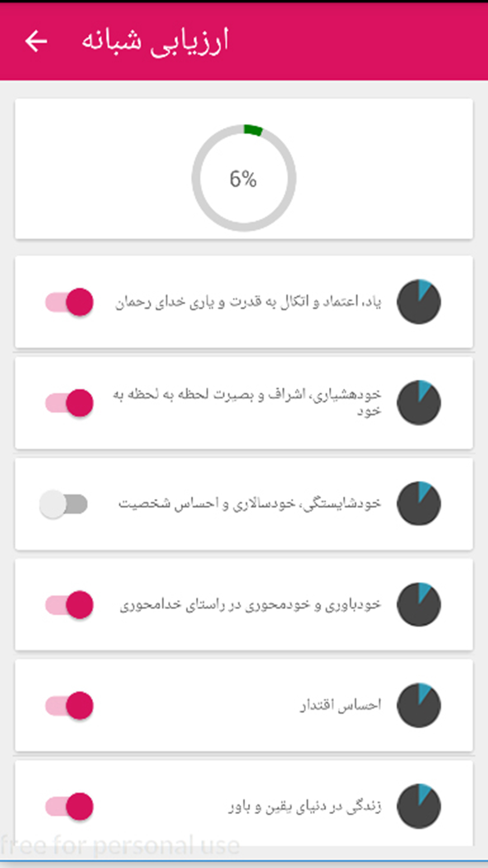This screenshot has height=868, width=488.
Task: Click pie icon beside زندگی در دنیای یقین
Action: (x=418, y=806)
